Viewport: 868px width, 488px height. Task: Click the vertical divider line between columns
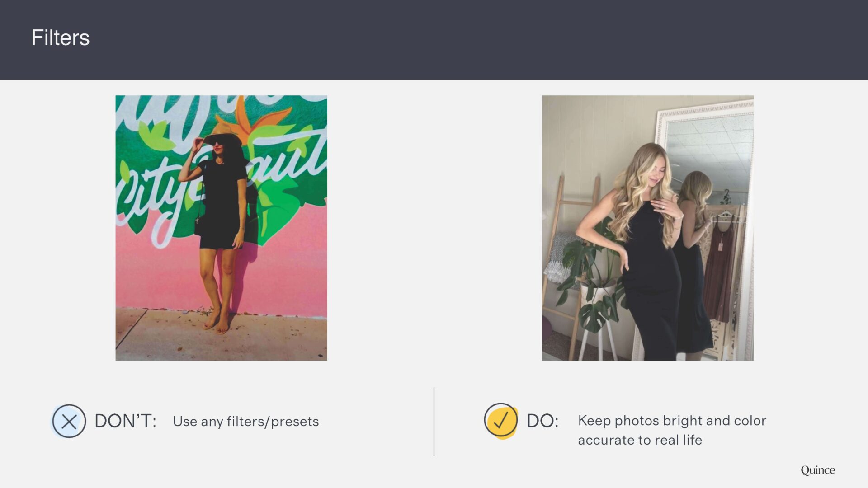tap(434, 421)
